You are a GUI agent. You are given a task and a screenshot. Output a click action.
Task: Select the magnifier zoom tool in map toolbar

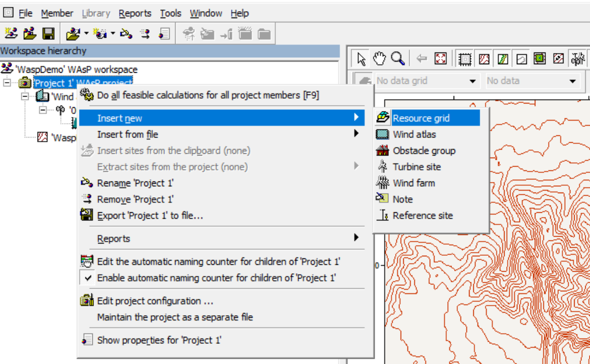(x=398, y=59)
